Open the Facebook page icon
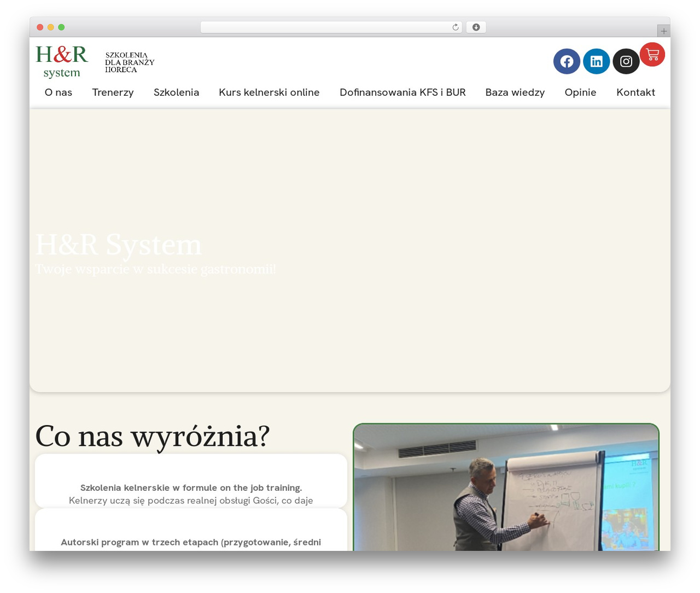 click(x=567, y=61)
